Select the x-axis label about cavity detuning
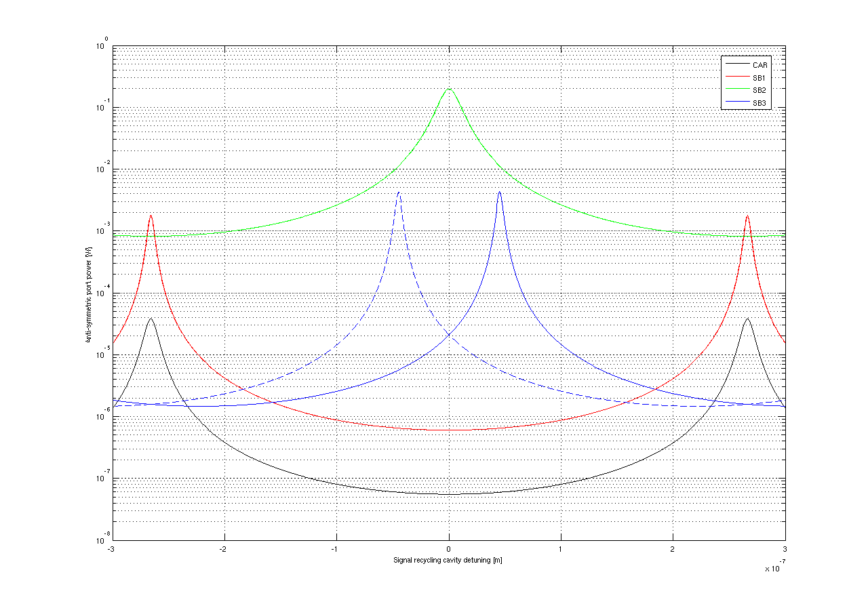The image size is (868, 608). coord(448,561)
